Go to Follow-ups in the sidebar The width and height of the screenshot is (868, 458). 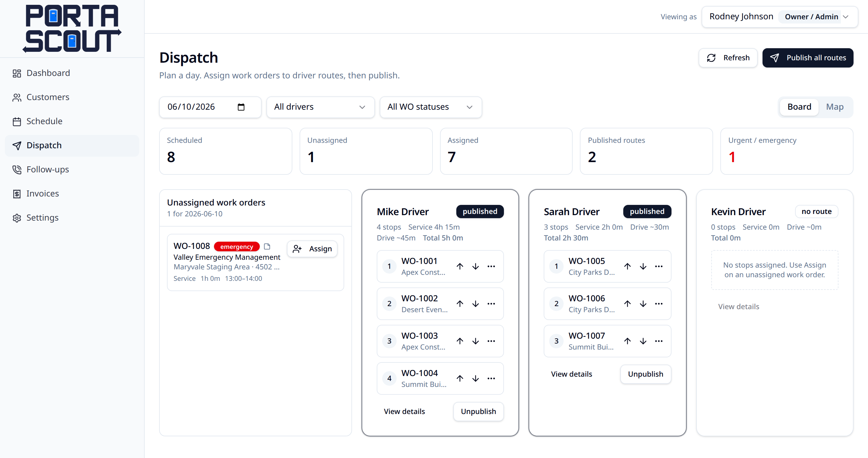48,169
